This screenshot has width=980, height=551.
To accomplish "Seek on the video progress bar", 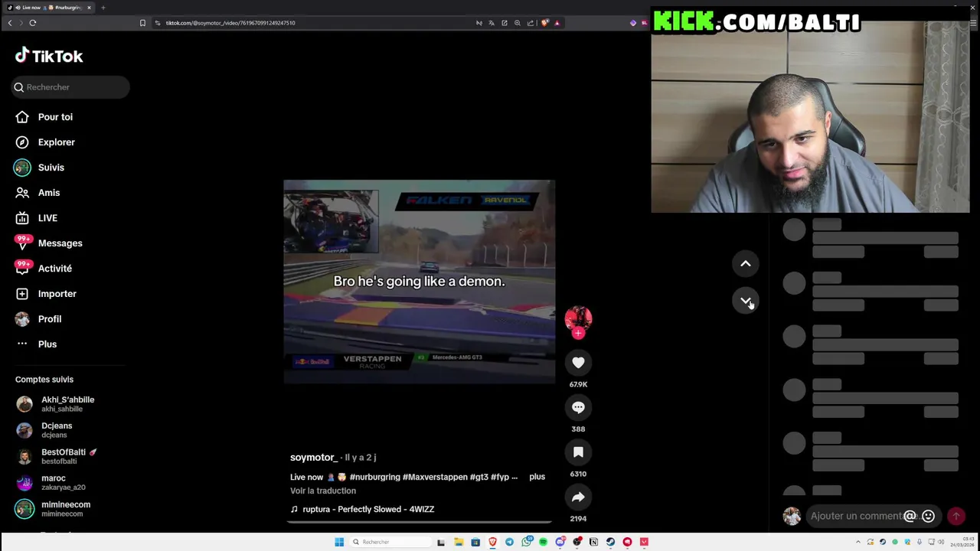I will 420,523.
